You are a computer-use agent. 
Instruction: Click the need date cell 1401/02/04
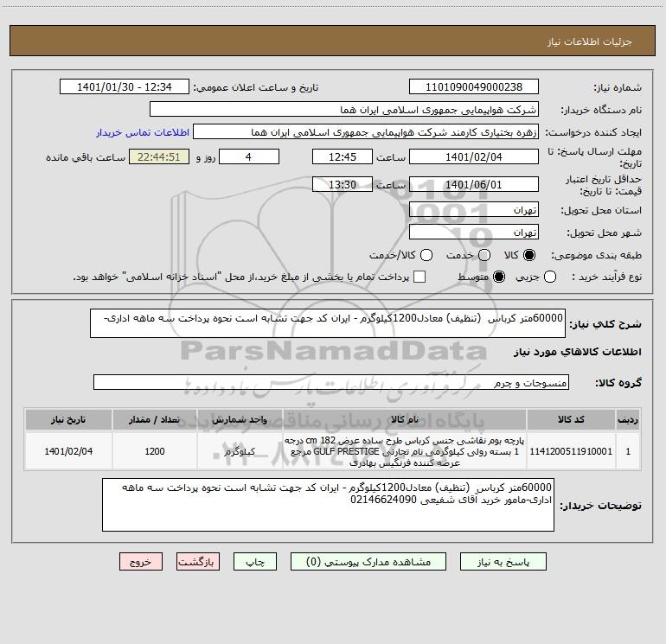(68, 451)
